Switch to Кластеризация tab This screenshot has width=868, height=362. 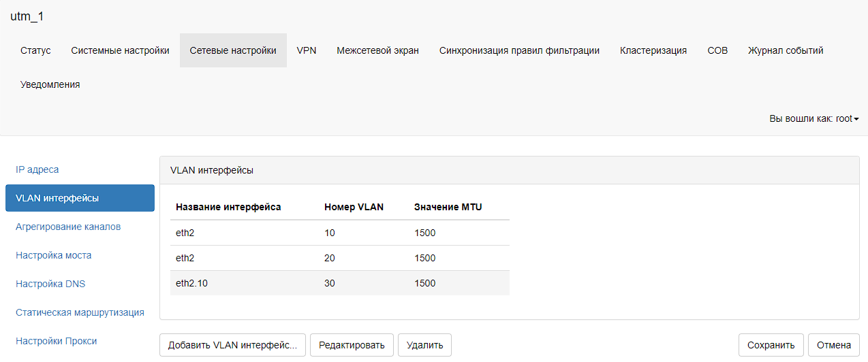(x=653, y=50)
